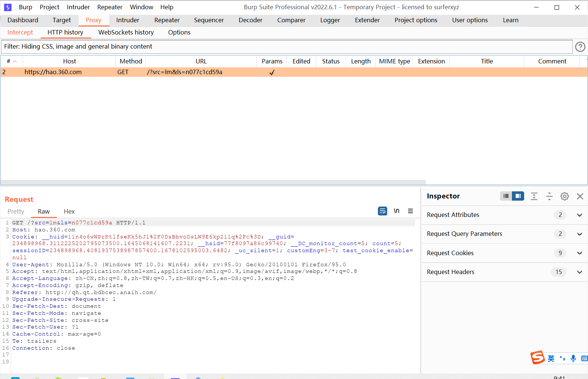Click the Referer header line in request
This screenshot has width=588, height=379.
tap(84, 293)
